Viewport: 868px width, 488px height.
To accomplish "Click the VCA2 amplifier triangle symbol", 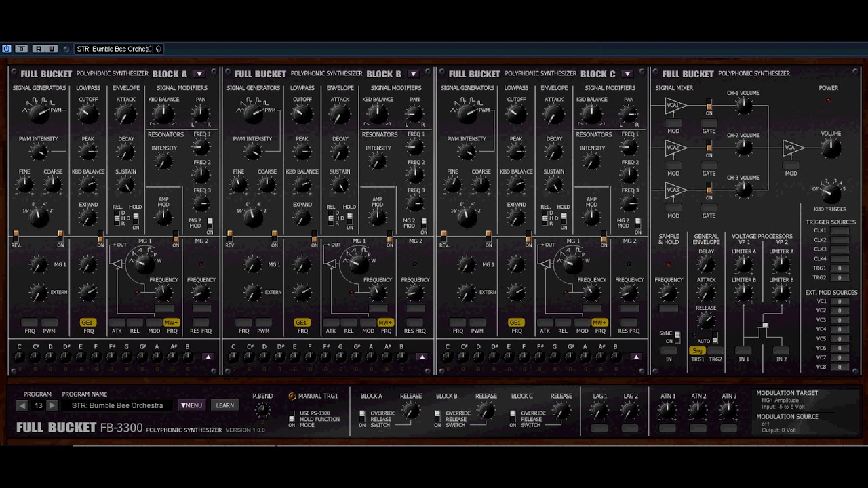I will [675, 148].
